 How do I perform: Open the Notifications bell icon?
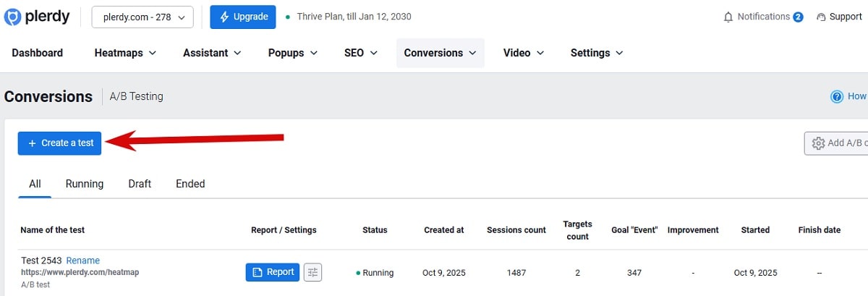728,17
